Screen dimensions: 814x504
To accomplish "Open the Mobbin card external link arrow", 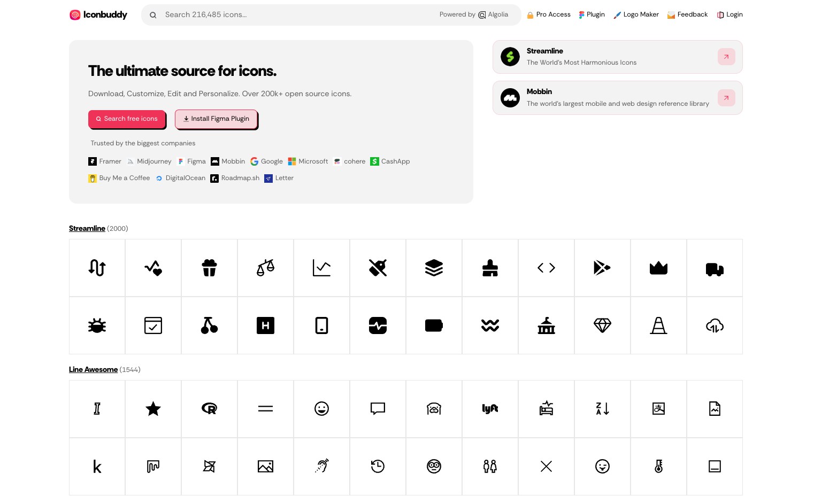I will coord(726,98).
